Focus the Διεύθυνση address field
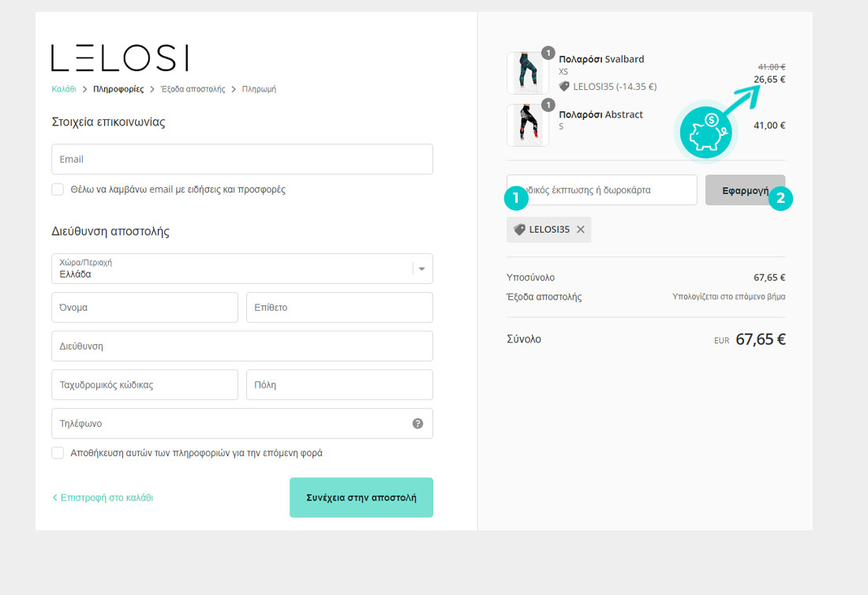868x595 pixels. [x=242, y=346]
